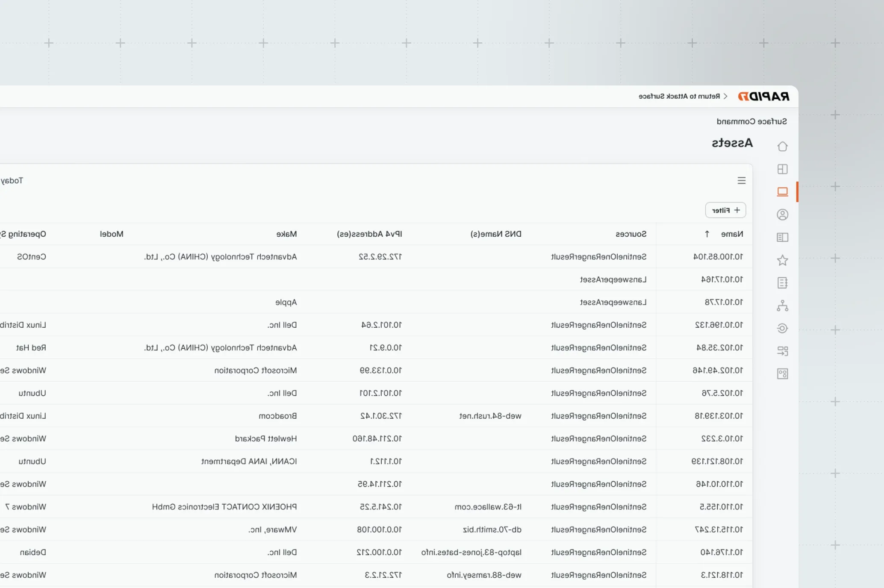
Task: Open the bottom square apps sidebar icon
Action: pyautogui.click(x=782, y=374)
